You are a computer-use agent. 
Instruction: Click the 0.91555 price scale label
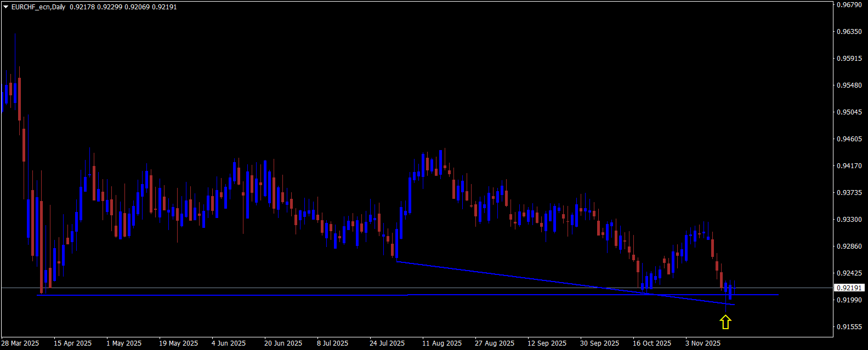(x=849, y=327)
